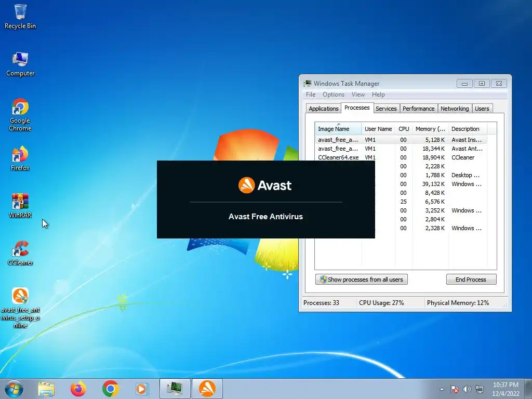Click the Processes: 33 status text
Viewport: 532px width, 399px height.
[321, 303]
